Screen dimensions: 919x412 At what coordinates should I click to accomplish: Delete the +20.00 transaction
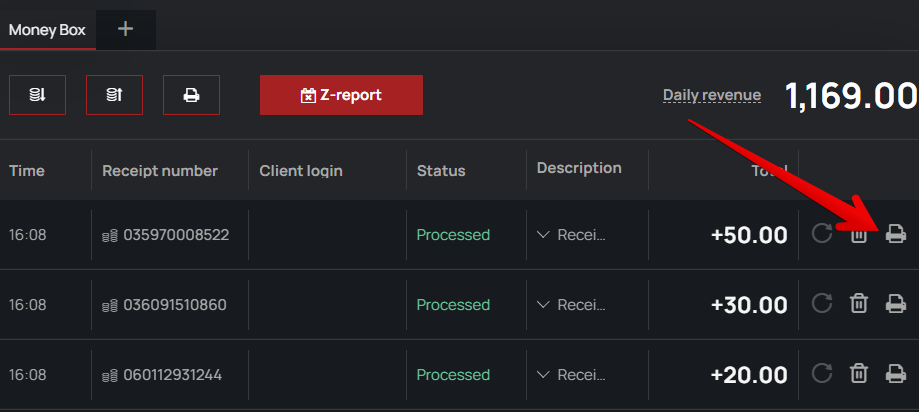(x=858, y=374)
